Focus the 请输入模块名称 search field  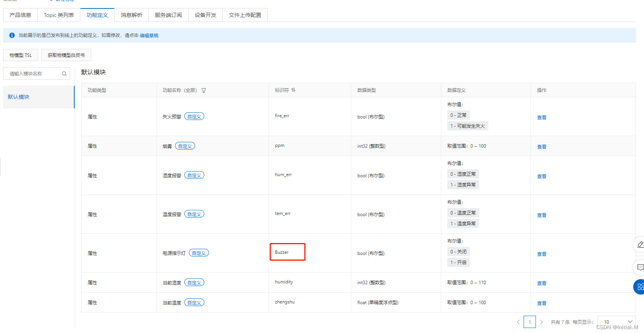37,73
